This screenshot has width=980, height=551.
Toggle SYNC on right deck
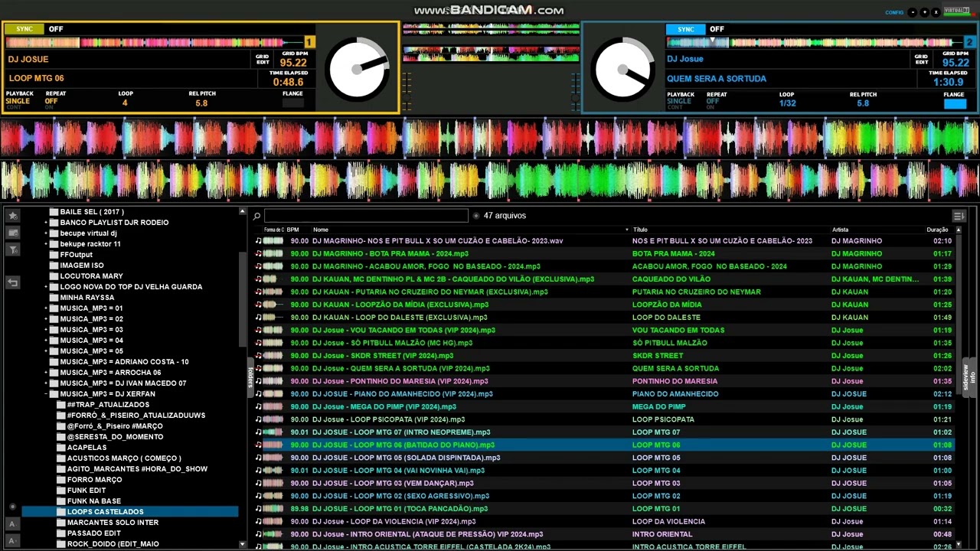click(685, 29)
